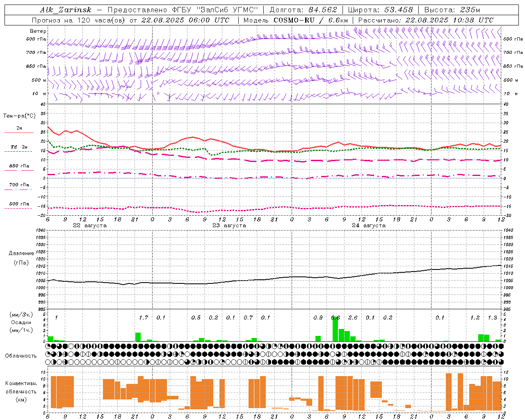Screen dimensions: 525x420
Task: Select the 'Широта: 53.458' latitude field
Action: pyautogui.click(x=380, y=10)
